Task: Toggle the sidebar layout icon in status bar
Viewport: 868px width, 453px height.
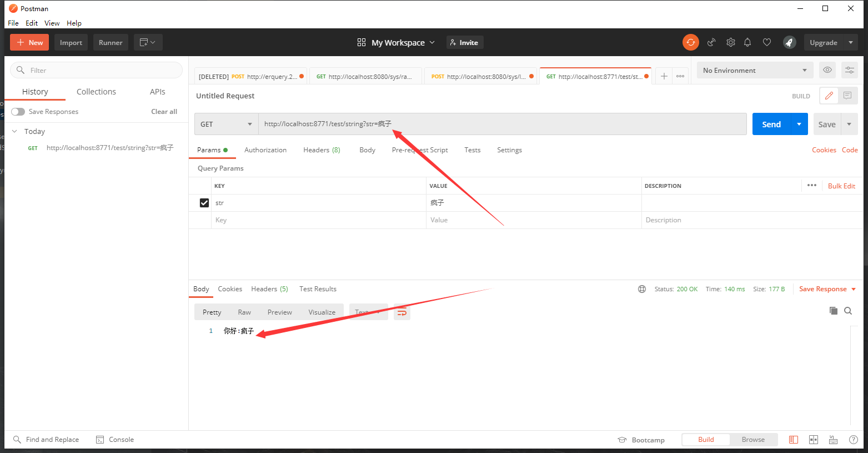Action: [794, 440]
